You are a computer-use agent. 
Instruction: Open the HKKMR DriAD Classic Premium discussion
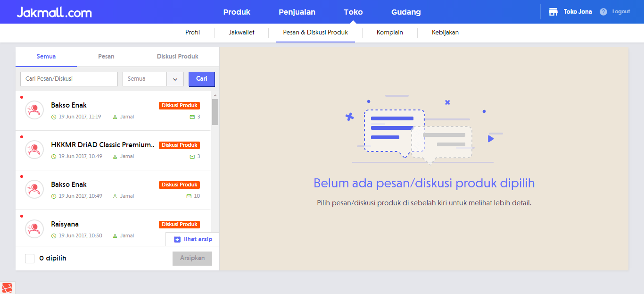(113, 151)
